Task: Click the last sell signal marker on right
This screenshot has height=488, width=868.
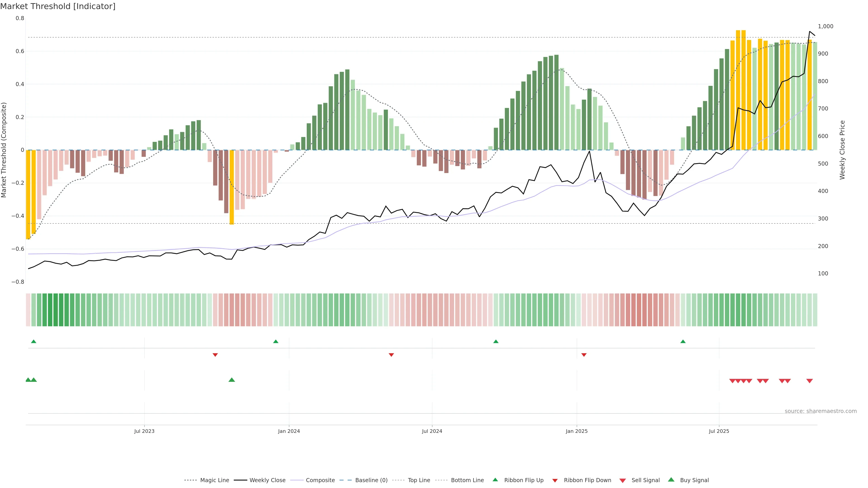Action: tap(809, 381)
